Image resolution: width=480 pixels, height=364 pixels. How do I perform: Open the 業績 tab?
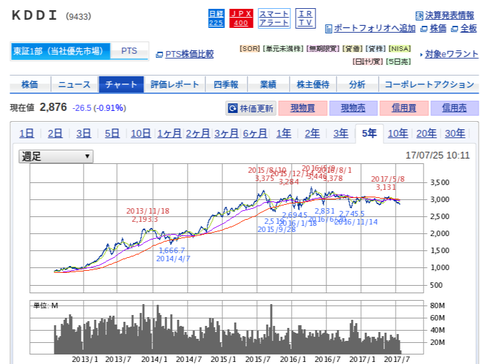coord(268,84)
